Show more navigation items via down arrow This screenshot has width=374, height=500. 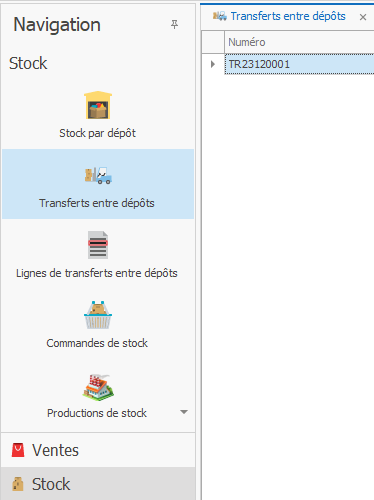(184, 412)
